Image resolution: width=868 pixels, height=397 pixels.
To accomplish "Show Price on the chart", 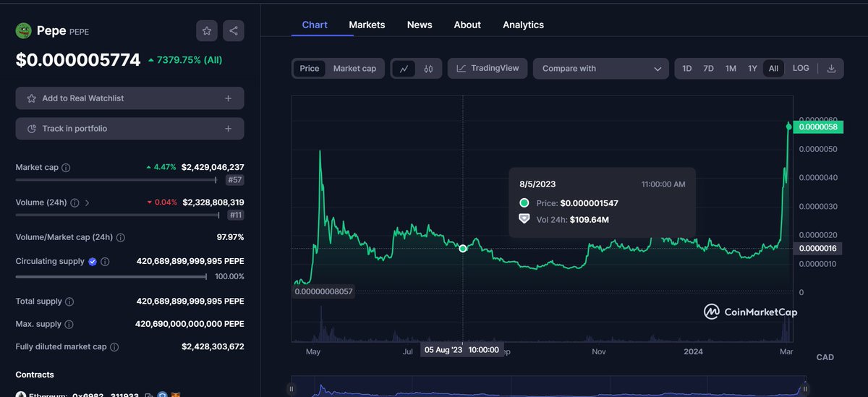I will tap(310, 69).
